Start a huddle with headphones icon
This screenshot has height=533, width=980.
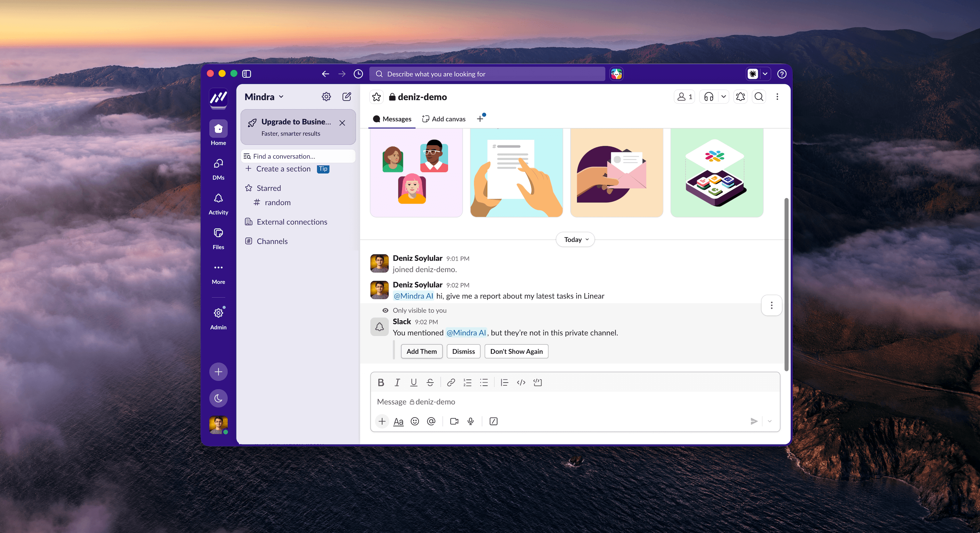point(708,97)
